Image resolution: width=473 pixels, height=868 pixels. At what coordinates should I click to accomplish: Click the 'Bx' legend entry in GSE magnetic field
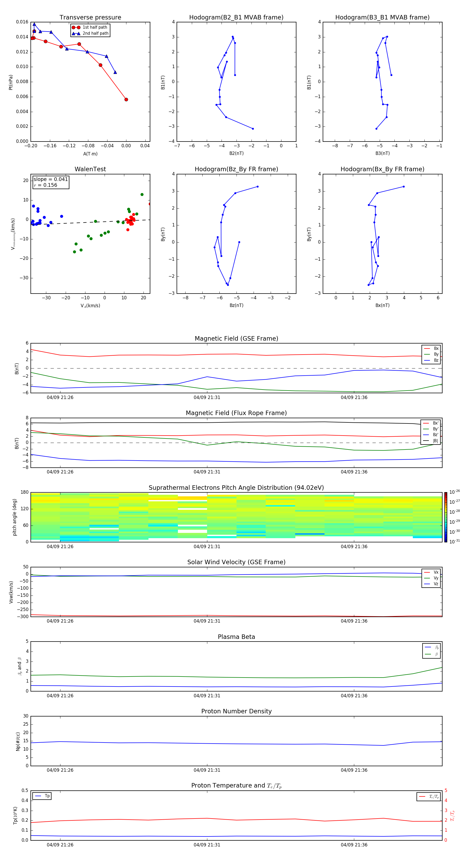[x=431, y=349]
